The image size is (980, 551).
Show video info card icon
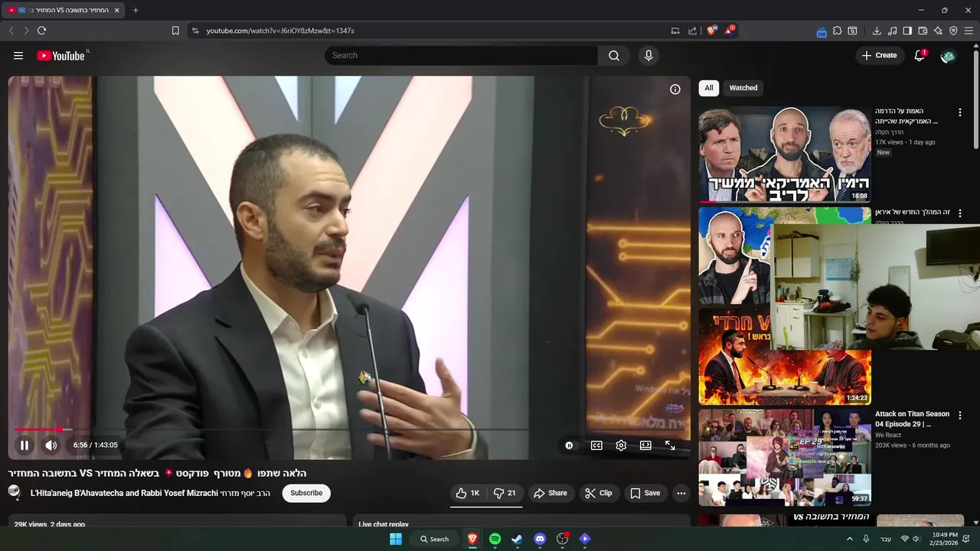click(675, 90)
